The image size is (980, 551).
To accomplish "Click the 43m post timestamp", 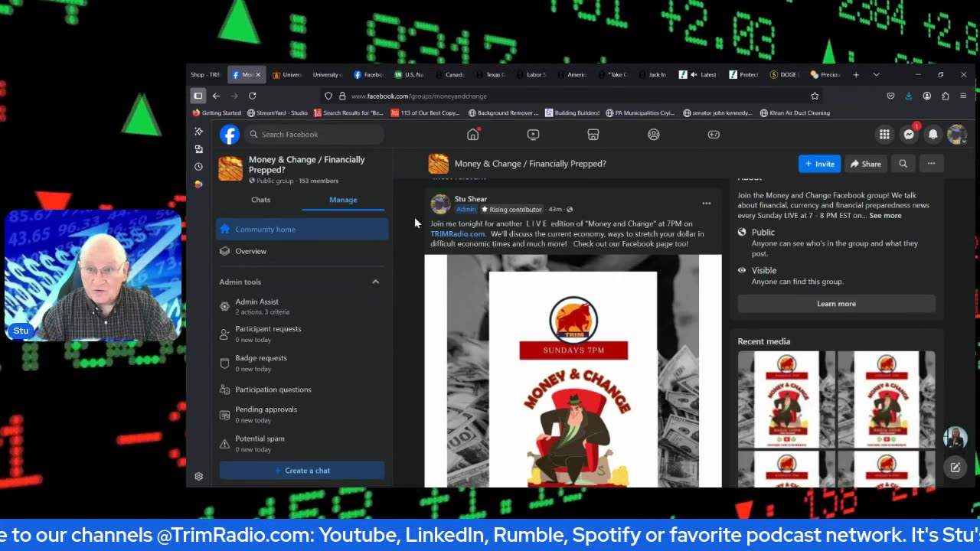I will pos(555,210).
